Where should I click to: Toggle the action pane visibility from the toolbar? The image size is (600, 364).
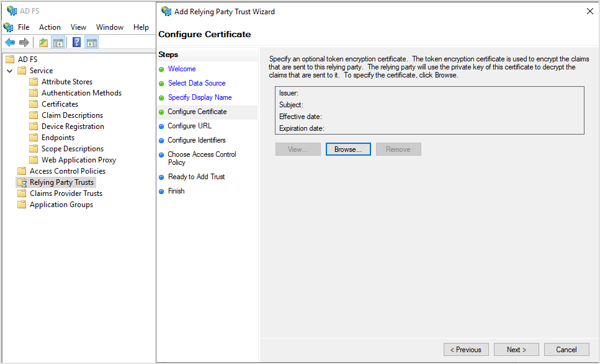click(91, 42)
